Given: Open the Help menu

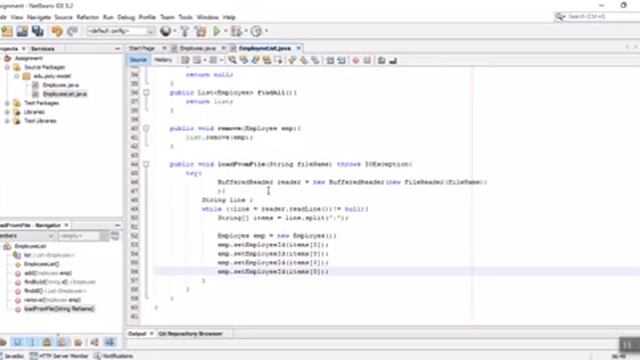Looking at the screenshot, I should click(229, 17).
